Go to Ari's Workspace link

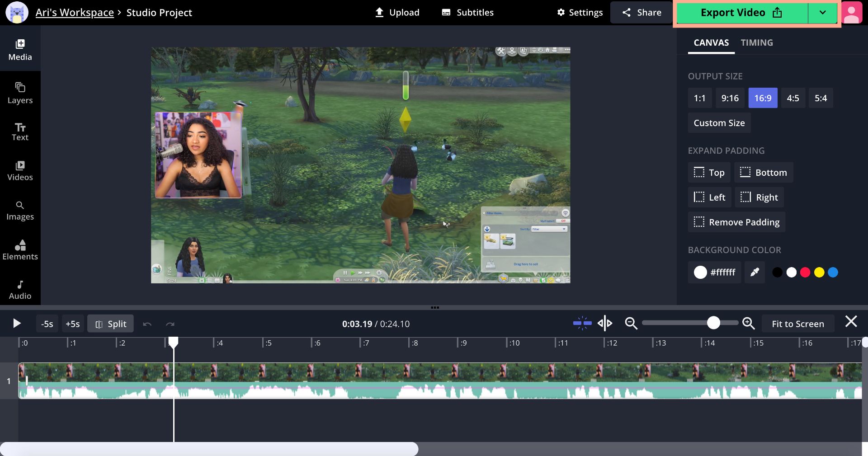pyautogui.click(x=75, y=13)
